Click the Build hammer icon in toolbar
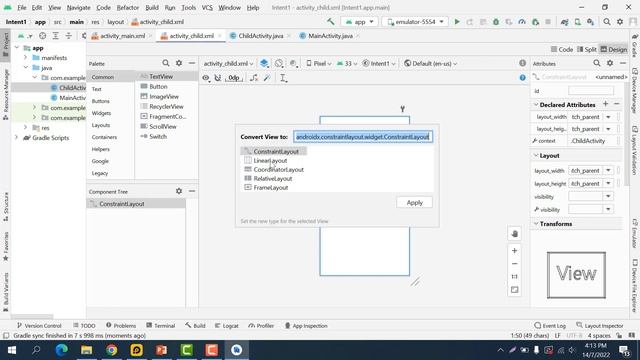Viewport: 640px width, 360px height. pyautogui.click(x=330, y=22)
